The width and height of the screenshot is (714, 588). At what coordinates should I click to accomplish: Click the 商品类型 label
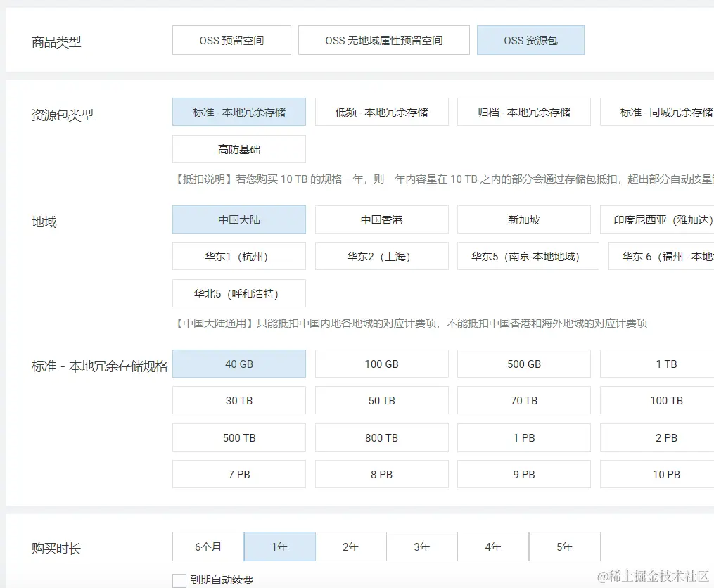(x=56, y=42)
